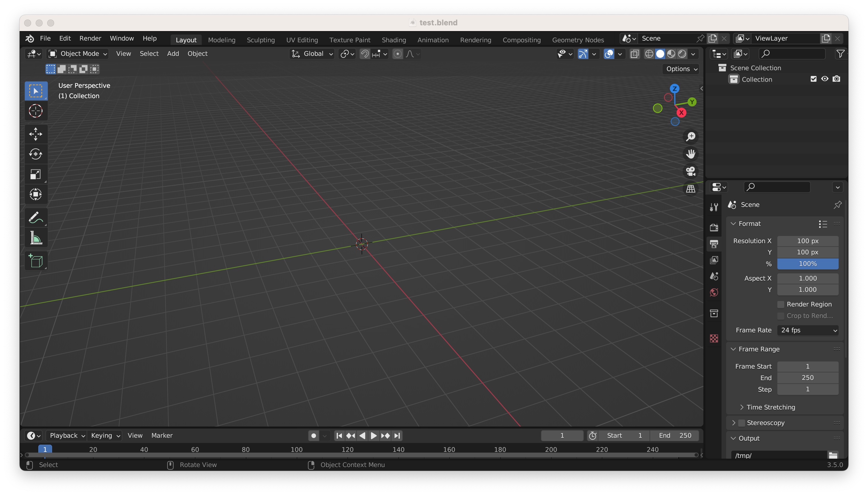Open the Collection properties tab
The image size is (868, 495).
point(714,313)
